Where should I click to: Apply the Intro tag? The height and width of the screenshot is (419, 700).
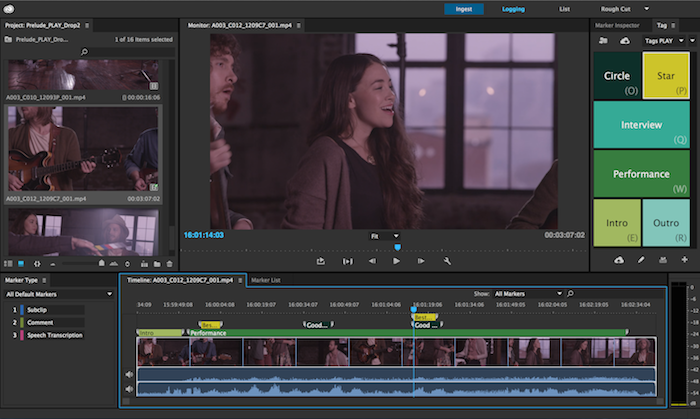tap(617, 223)
